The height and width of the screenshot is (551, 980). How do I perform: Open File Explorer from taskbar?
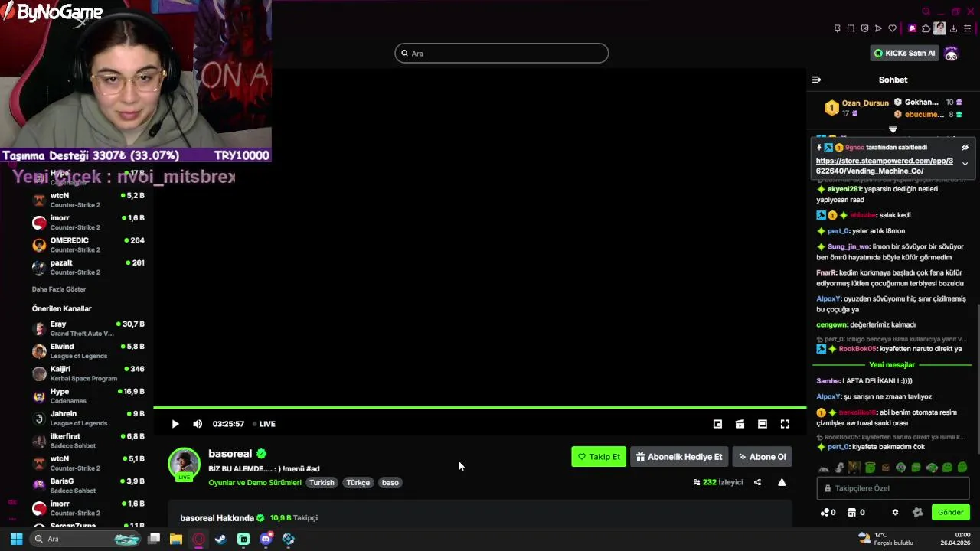[x=176, y=539]
